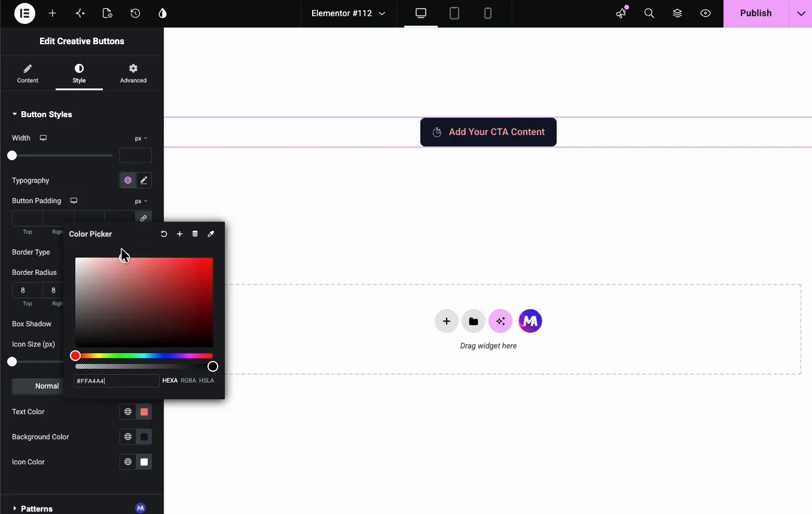The height and width of the screenshot is (514, 812).
Task: Click the purple M templates button on canvas
Action: tap(530, 321)
